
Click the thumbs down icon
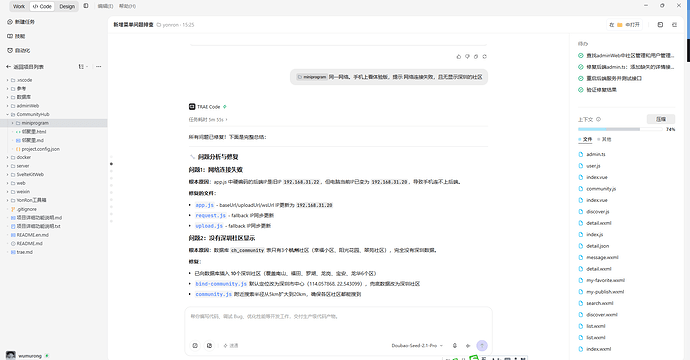[467, 56]
